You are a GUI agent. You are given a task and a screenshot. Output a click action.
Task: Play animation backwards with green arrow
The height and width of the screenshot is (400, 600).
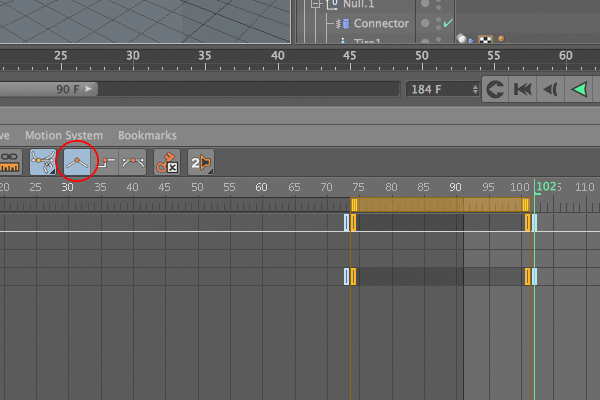coord(579,90)
